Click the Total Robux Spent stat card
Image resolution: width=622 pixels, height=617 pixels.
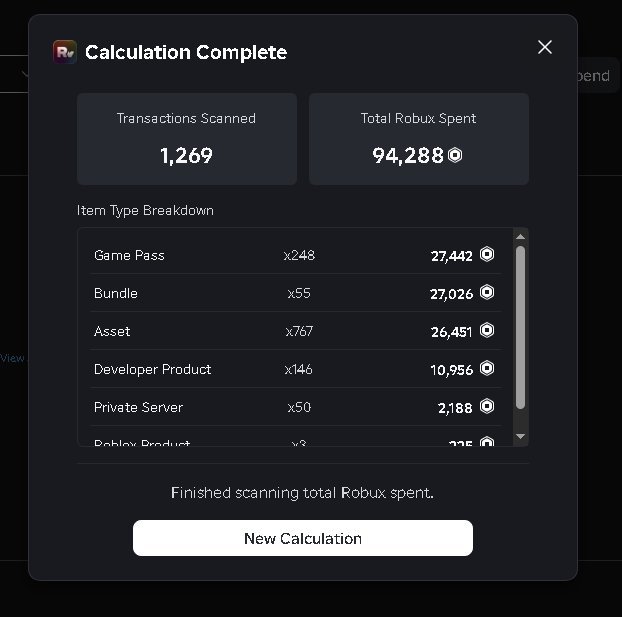coord(419,139)
